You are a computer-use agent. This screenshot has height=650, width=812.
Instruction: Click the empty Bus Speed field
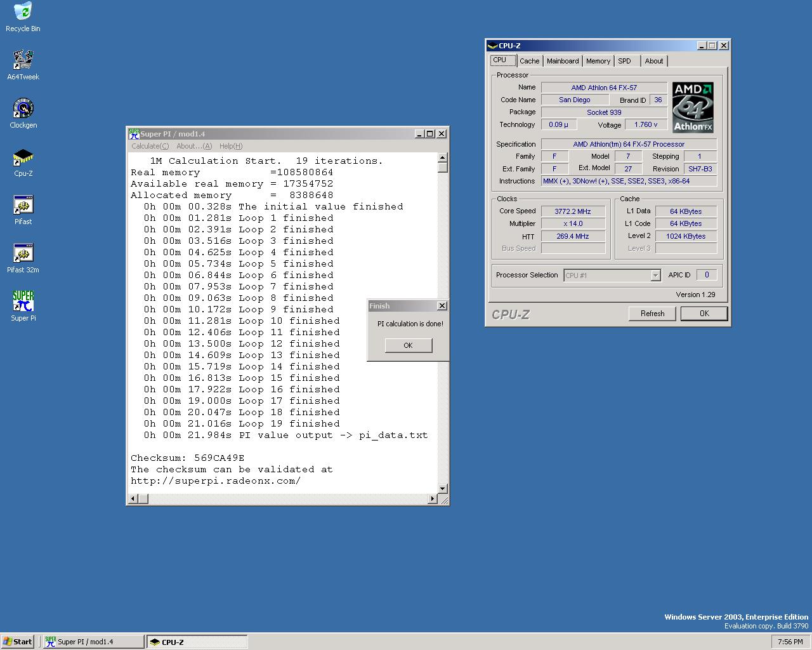coord(573,248)
